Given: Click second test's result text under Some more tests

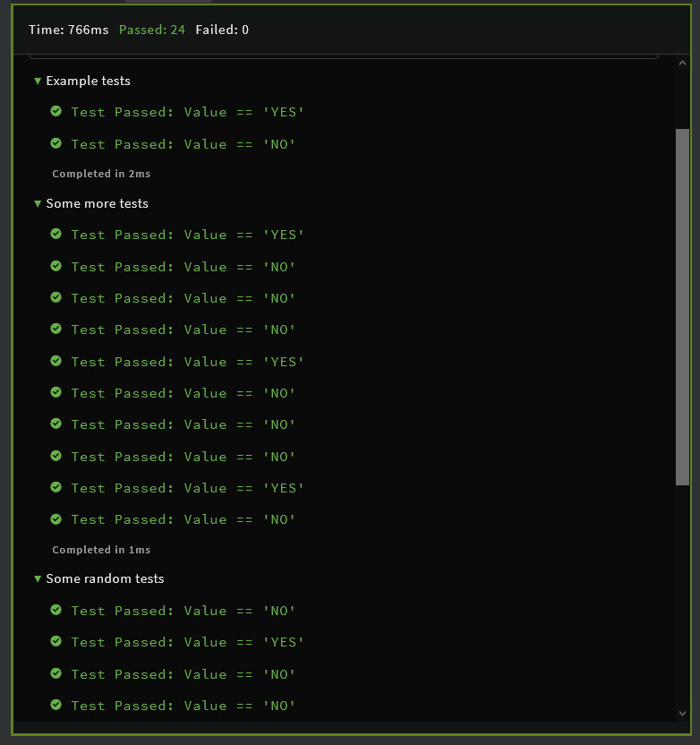Looking at the screenshot, I should 184,267.
